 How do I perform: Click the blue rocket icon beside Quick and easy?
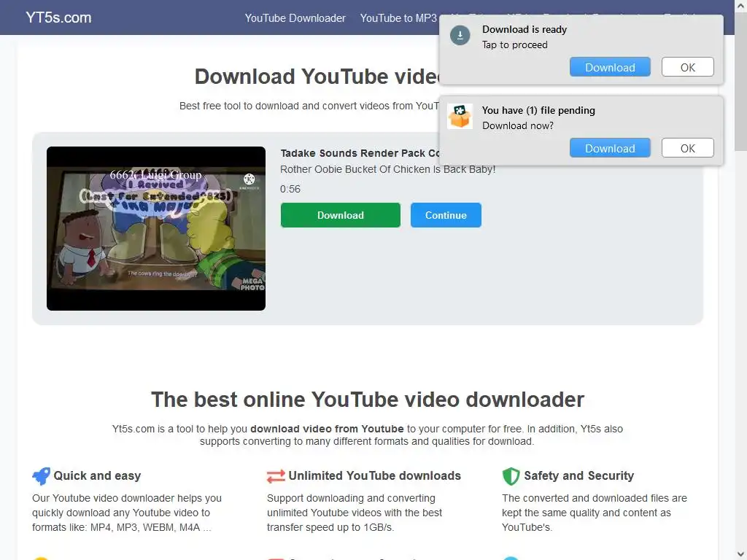click(41, 475)
